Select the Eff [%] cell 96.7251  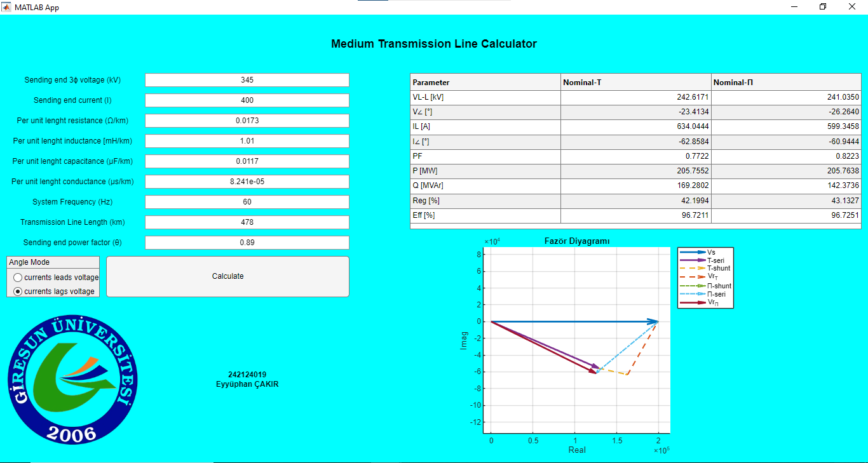click(786, 216)
